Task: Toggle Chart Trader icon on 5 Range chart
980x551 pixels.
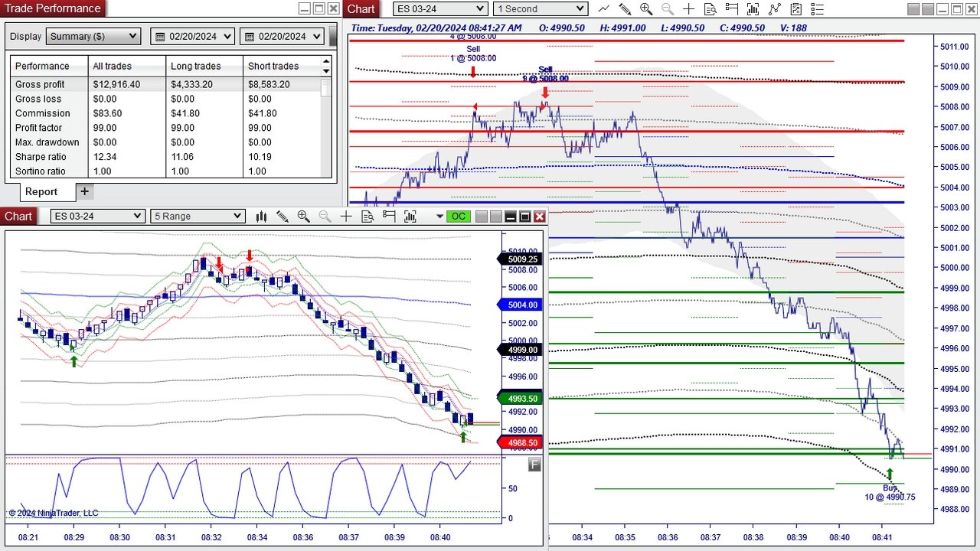Action: point(389,217)
